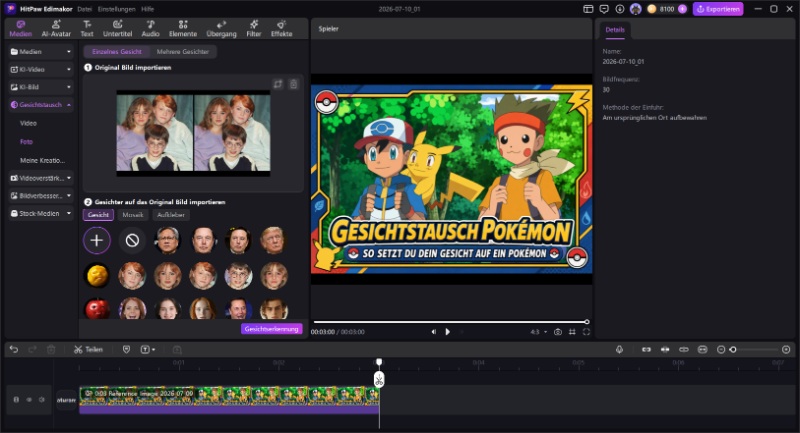Delete the selected timeline clip

(51, 349)
